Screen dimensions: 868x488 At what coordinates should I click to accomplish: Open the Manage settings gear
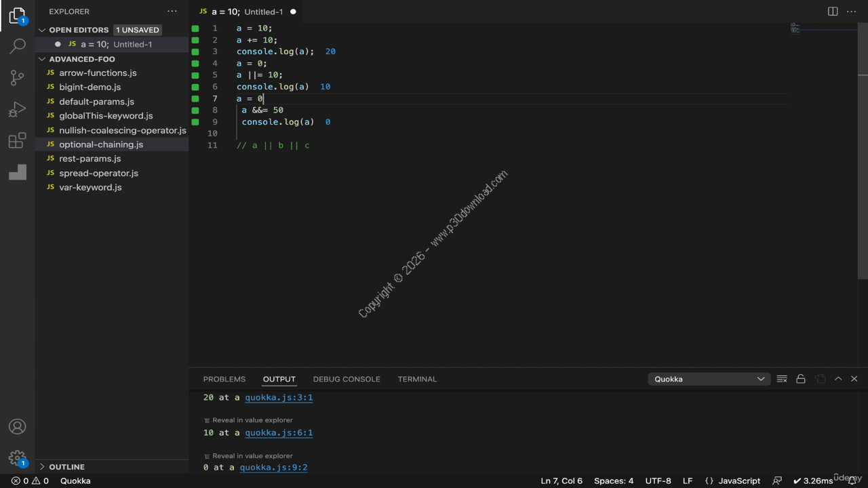18,458
